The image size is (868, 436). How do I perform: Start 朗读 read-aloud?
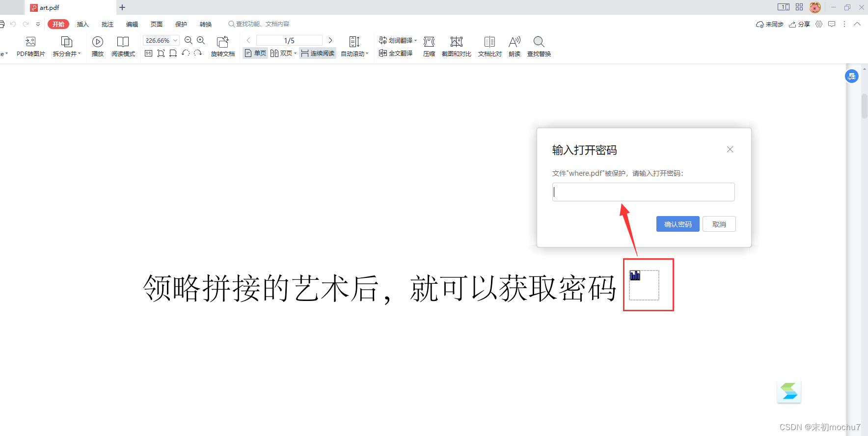pos(515,47)
